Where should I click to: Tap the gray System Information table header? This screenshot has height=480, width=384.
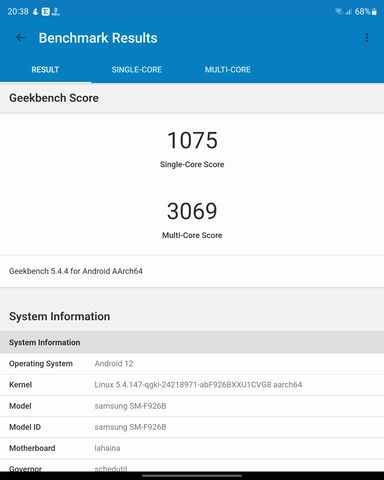tap(192, 342)
